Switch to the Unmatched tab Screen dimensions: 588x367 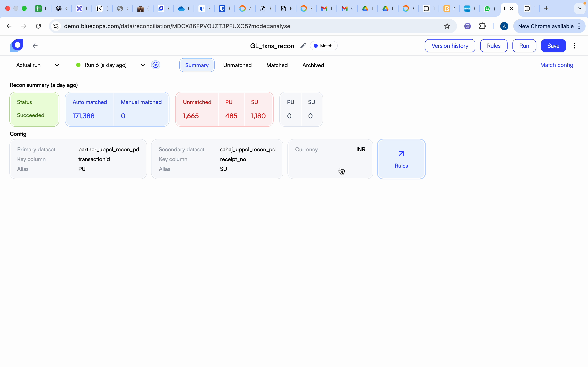click(x=237, y=65)
